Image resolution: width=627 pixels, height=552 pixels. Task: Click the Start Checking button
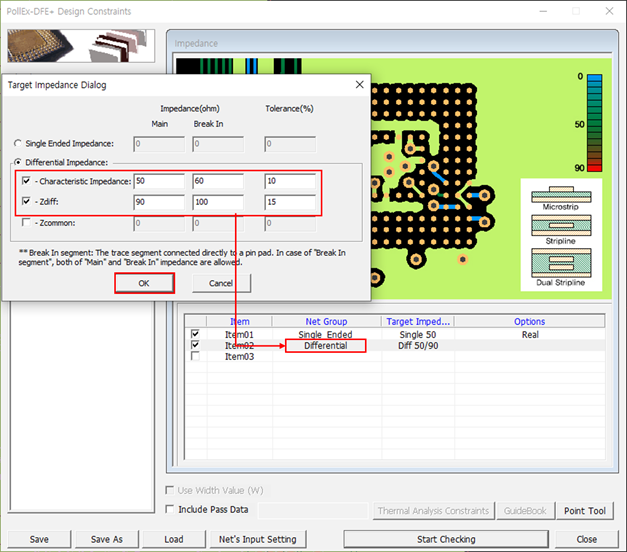tap(446, 539)
